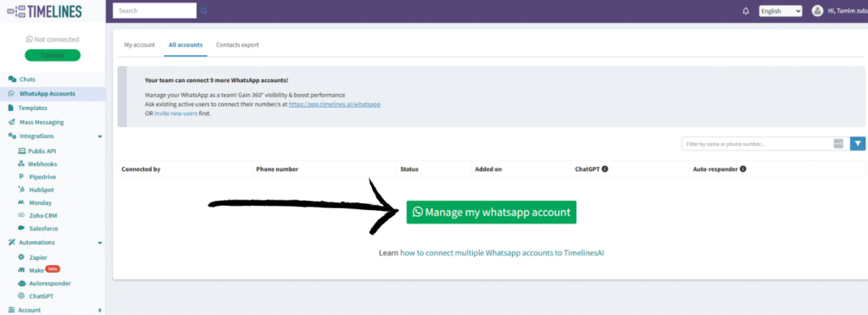Click the Account sliders icon

click(12, 310)
